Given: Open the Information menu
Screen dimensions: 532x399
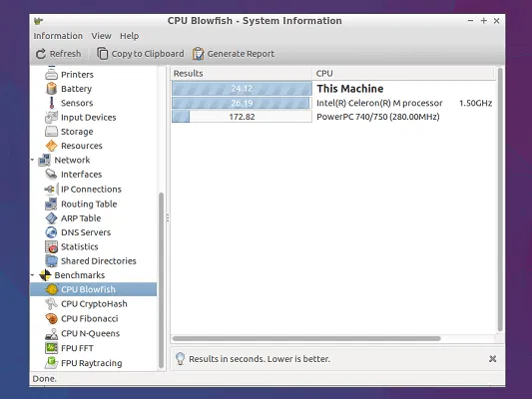Looking at the screenshot, I should pyautogui.click(x=58, y=36).
